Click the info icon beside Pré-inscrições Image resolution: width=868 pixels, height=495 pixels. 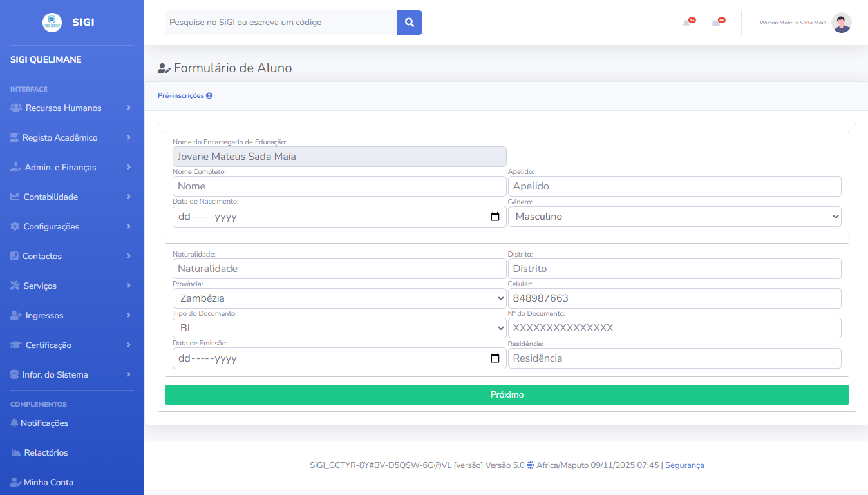(209, 96)
